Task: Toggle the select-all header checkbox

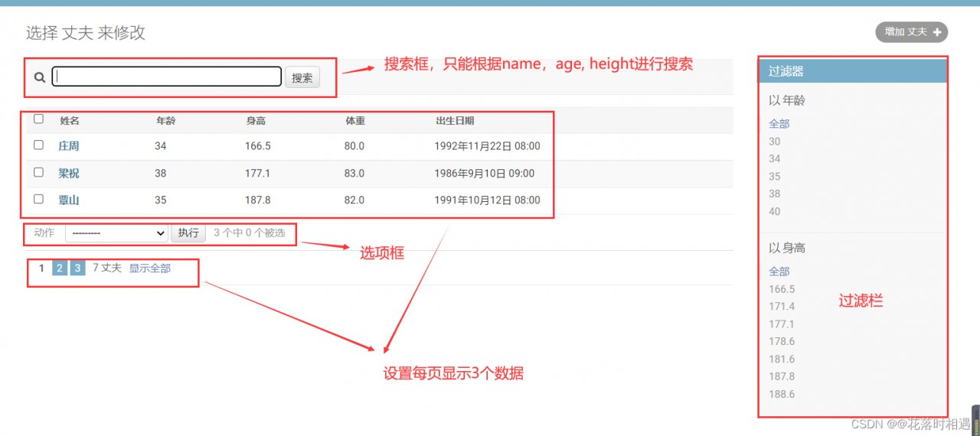Action: click(x=39, y=119)
